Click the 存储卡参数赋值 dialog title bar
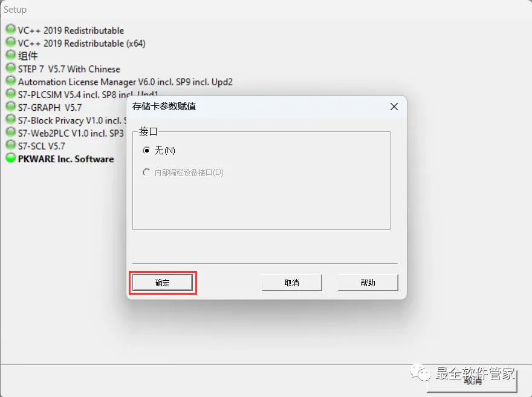 (x=258, y=107)
